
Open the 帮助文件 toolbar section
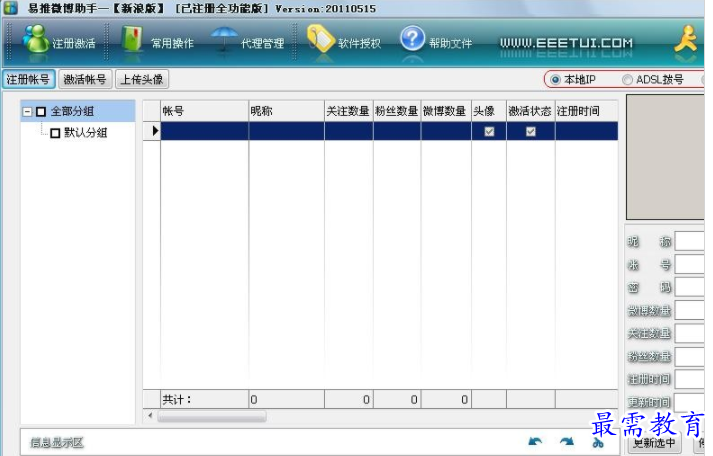(437, 43)
